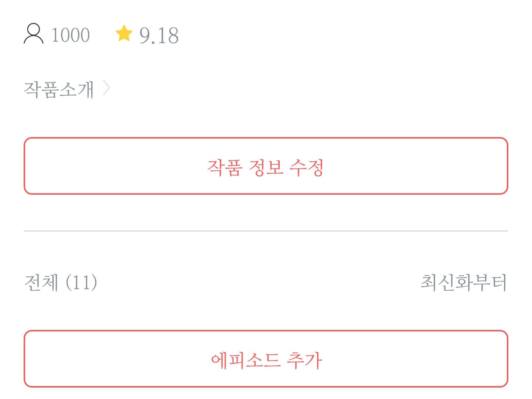
Task: Open the 최신화부터 sort order option
Action: (464, 283)
